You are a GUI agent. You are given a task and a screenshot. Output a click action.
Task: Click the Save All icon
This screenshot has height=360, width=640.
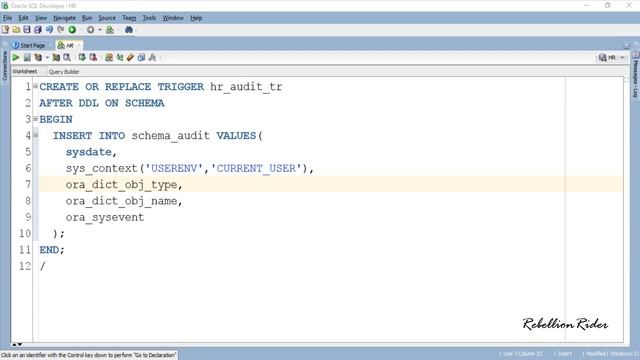click(x=38, y=30)
